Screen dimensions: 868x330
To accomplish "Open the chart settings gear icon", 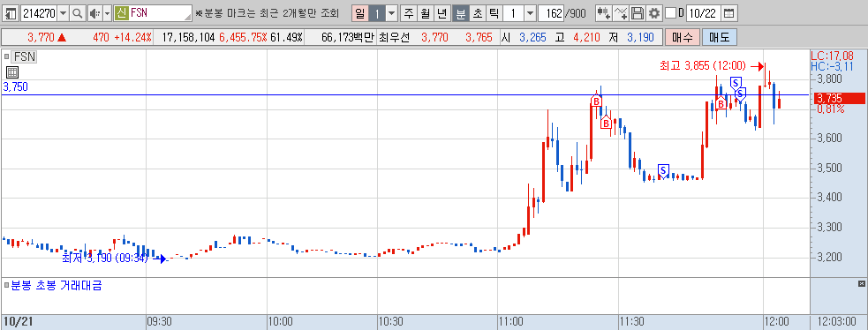I will (655, 13).
